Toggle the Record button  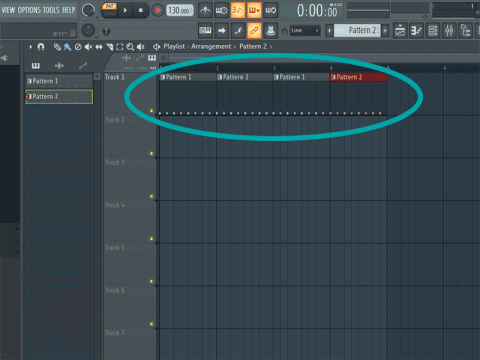pyautogui.click(x=158, y=10)
